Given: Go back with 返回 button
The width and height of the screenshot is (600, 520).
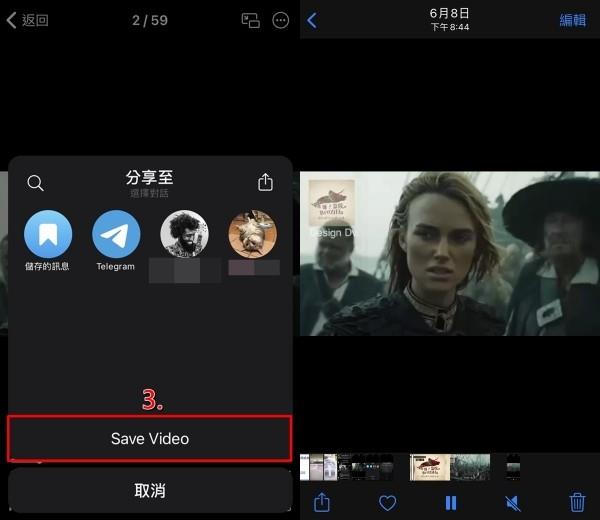Looking at the screenshot, I should tap(28, 20).
